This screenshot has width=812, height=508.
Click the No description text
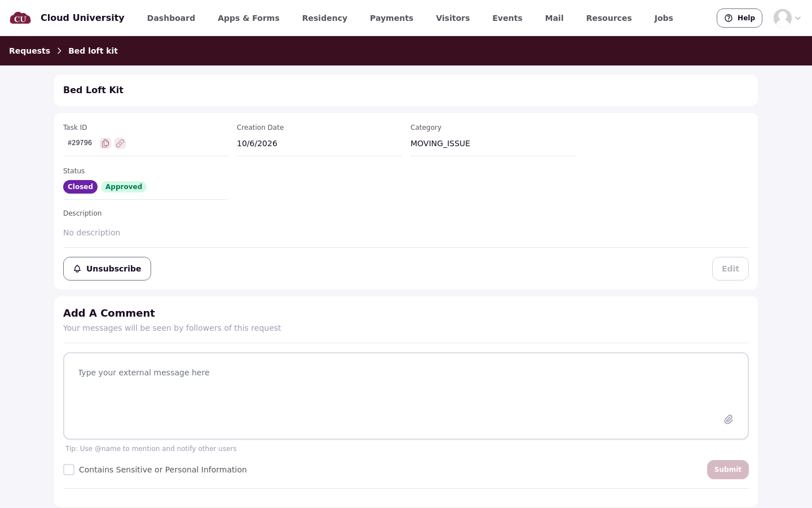coord(91,233)
